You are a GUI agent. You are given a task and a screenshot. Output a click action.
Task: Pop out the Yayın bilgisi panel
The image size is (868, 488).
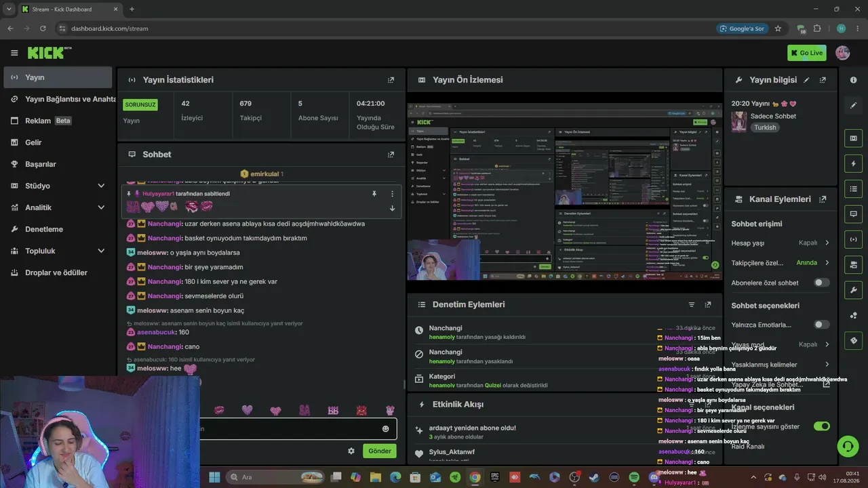823,80
